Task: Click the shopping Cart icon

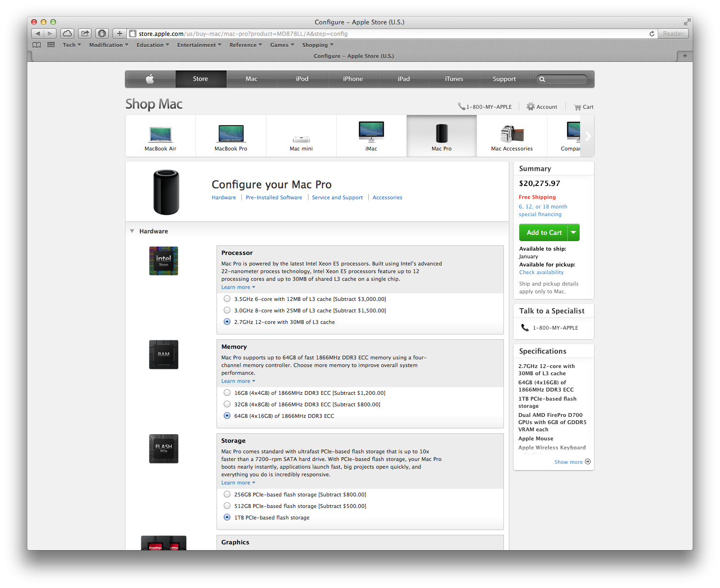Action: point(577,107)
